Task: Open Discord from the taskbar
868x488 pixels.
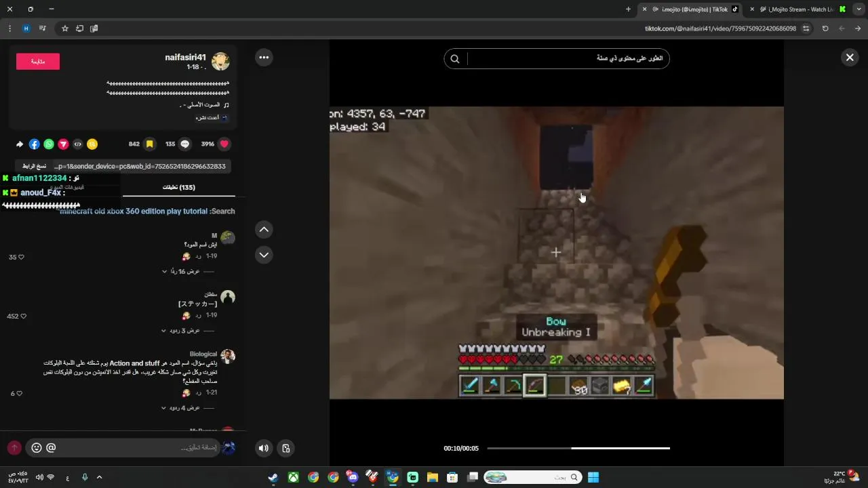Action: [353, 477]
